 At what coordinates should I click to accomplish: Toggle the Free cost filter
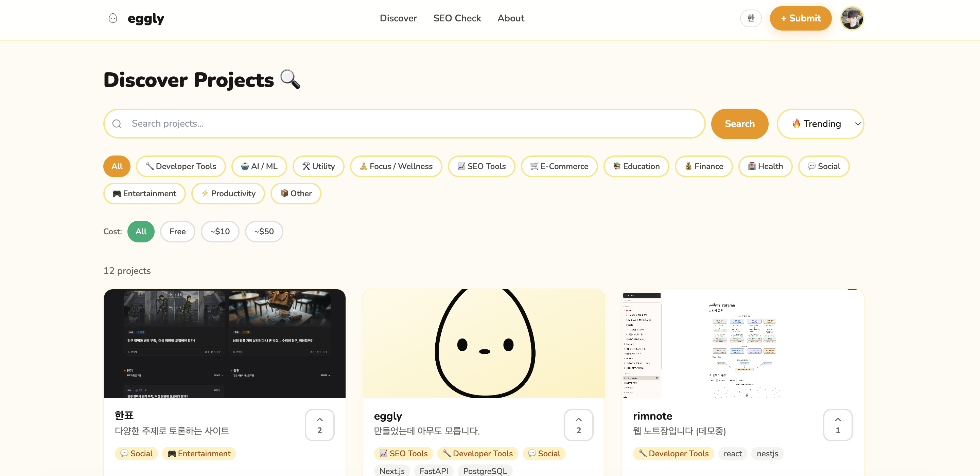177,231
